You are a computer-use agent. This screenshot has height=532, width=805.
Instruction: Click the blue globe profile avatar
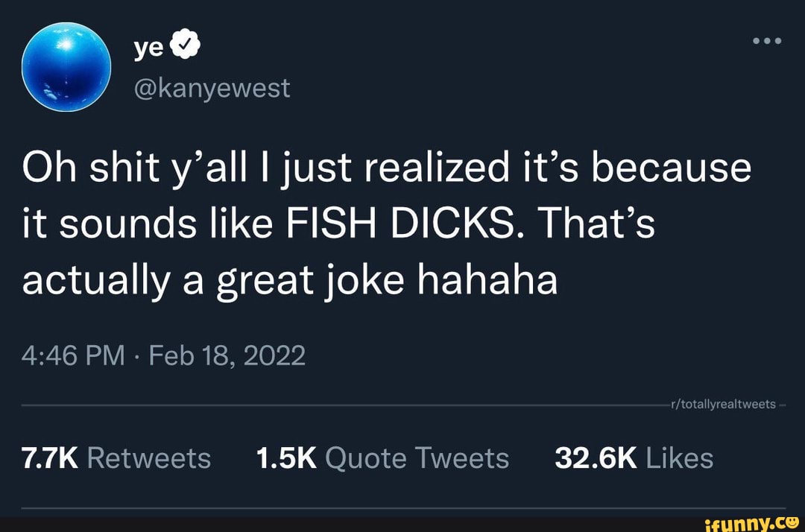point(67,67)
